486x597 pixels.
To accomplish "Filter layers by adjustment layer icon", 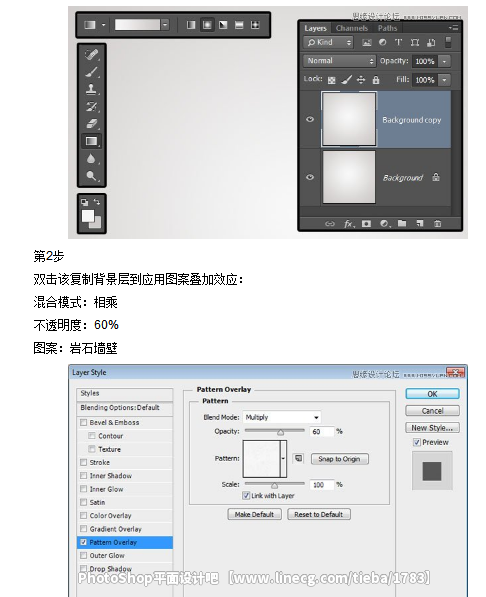I will pyautogui.click(x=382, y=43).
